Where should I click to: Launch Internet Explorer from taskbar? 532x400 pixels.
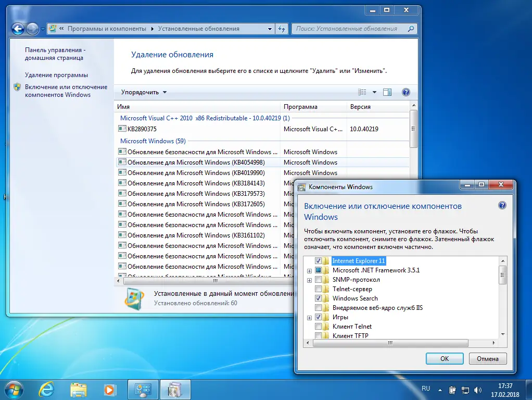[46, 390]
